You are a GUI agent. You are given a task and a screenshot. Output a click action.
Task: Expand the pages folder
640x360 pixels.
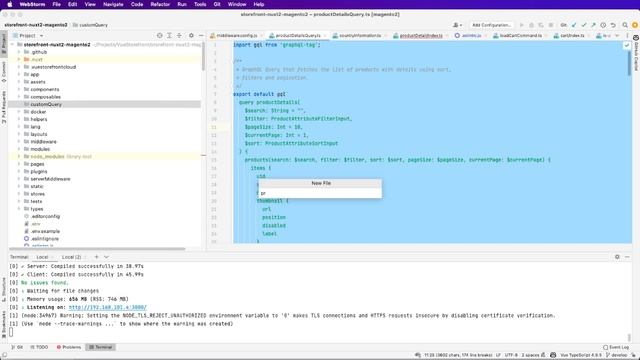point(19,164)
